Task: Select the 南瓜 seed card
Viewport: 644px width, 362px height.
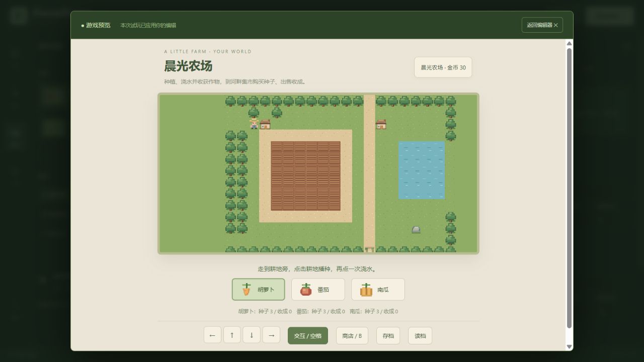Action: (x=378, y=290)
